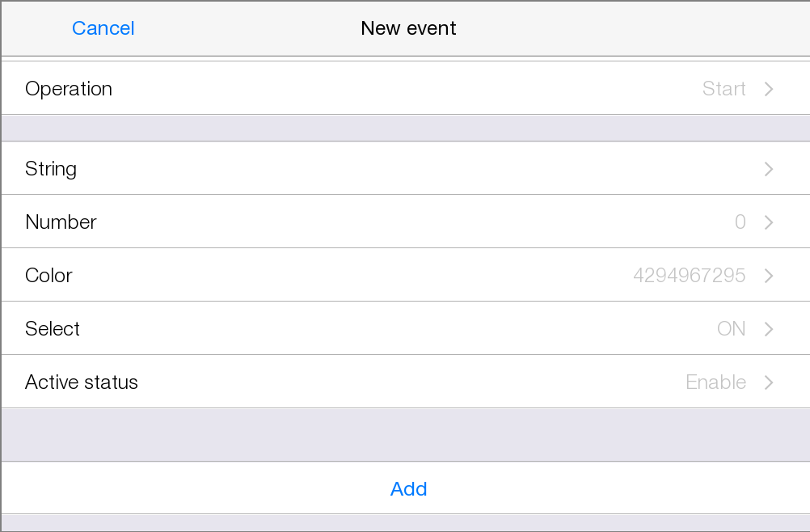Expand the Operation chevron arrow
The height and width of the screenshot is (532, 810).
(x=769, y=89)
